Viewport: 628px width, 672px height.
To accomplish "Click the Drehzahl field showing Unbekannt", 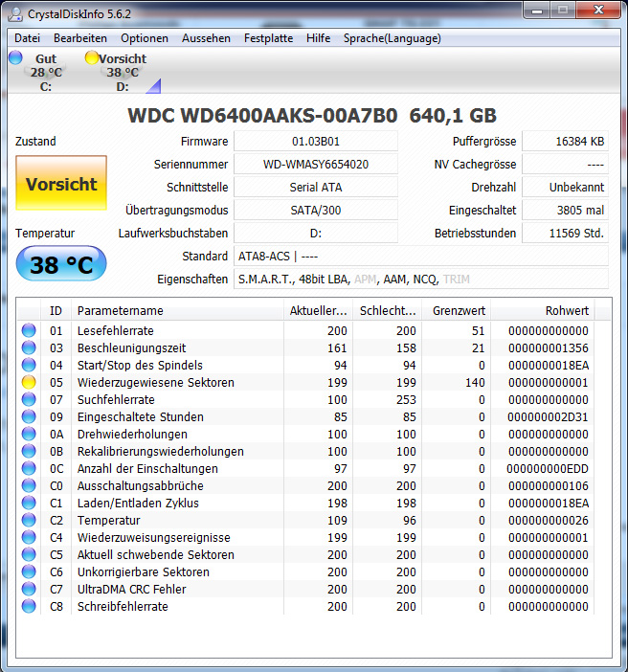I will click(x=565, y=188).
